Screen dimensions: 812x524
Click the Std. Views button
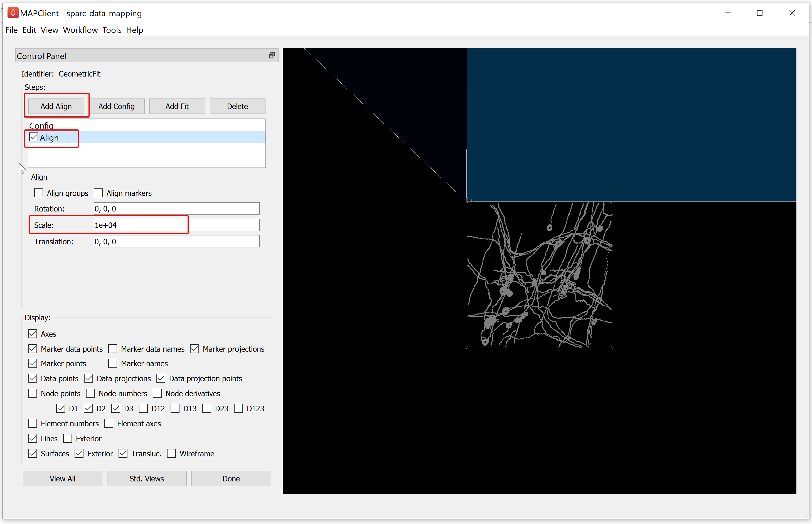pyautogui.click(x=147, y=478)
